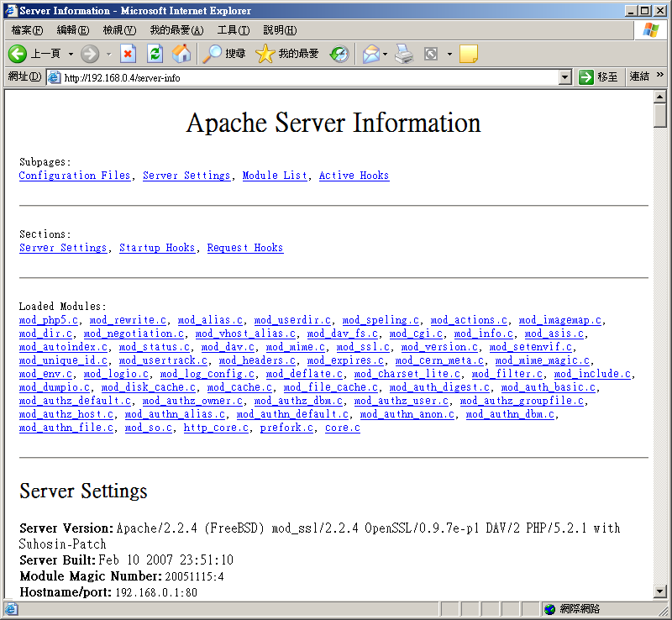Open the mod_ssl.c module link
This screenshot has width=672, height=620.
pyautogui.click(x=363, y=347)
